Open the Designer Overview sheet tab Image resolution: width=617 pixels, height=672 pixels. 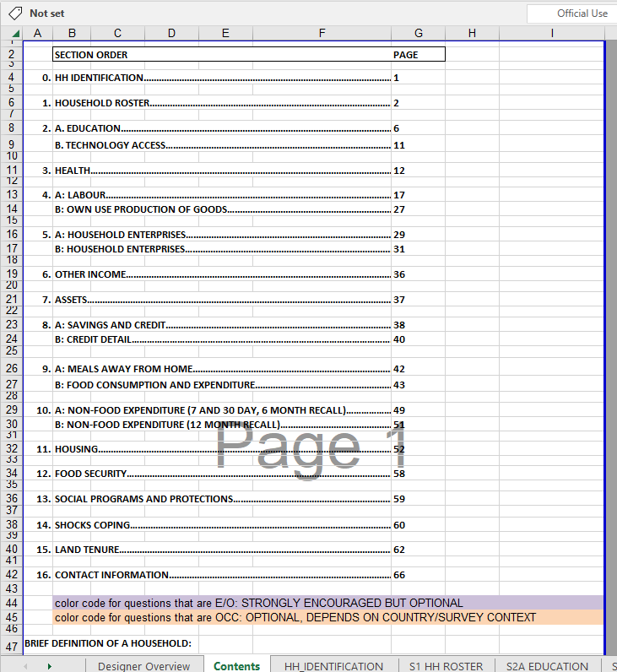[143, 665]
